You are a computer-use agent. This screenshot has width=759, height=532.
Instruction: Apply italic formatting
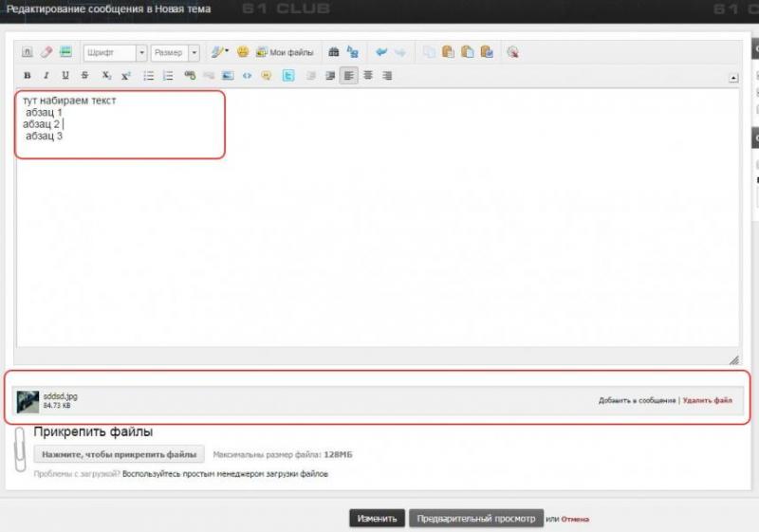[46, 76]
